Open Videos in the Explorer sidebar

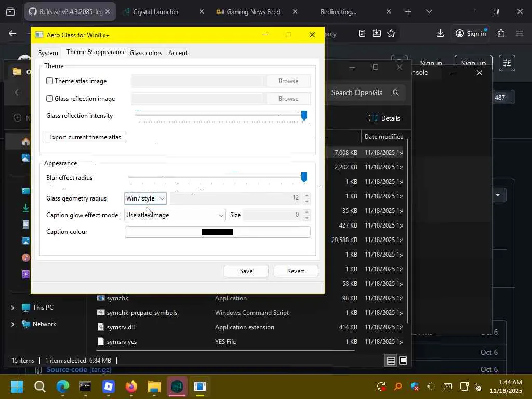coord(26,274)
